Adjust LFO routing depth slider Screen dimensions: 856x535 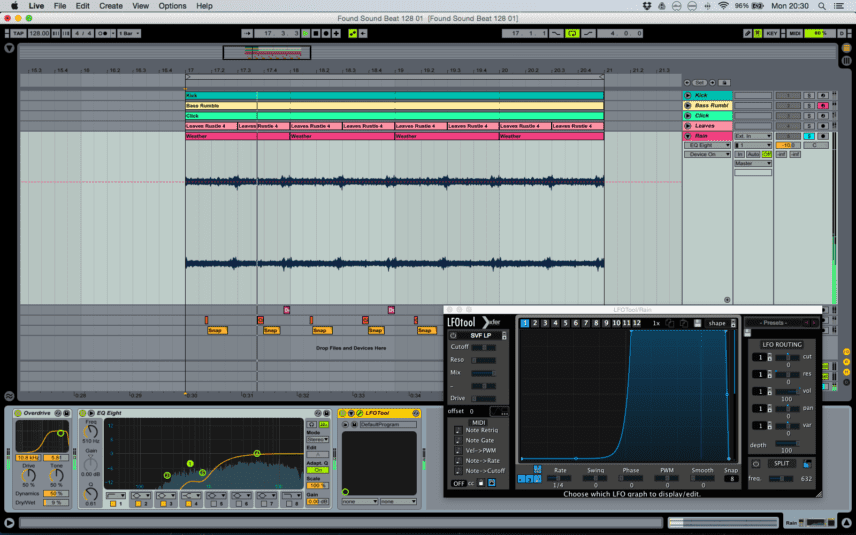click(787, 444)
